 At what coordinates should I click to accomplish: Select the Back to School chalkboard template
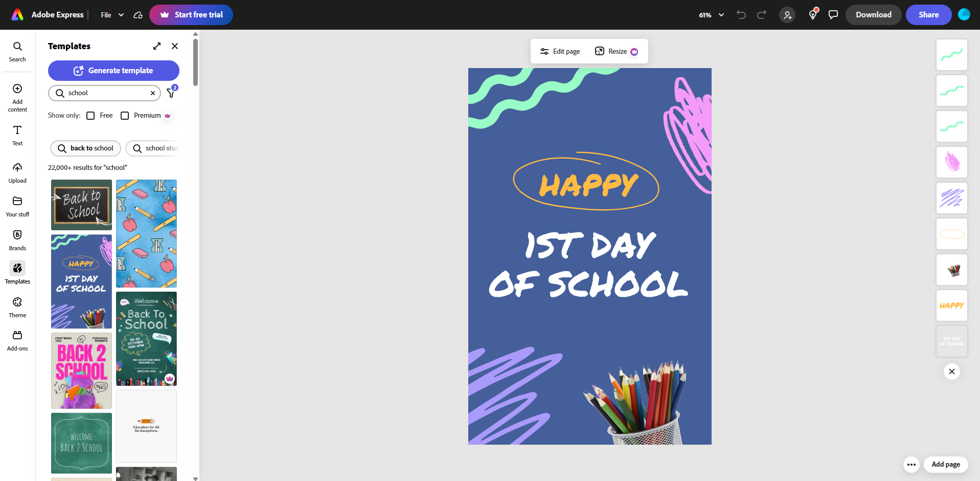pos(81,205)
